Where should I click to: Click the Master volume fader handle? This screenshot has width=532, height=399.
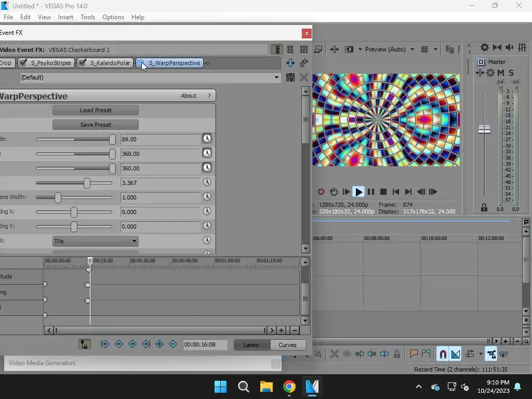[x=484, y=129]
